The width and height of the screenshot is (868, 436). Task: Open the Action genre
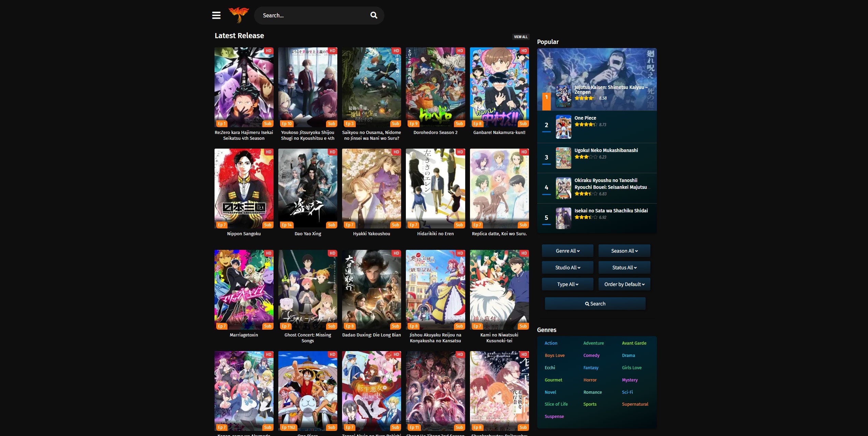[551, 343]
